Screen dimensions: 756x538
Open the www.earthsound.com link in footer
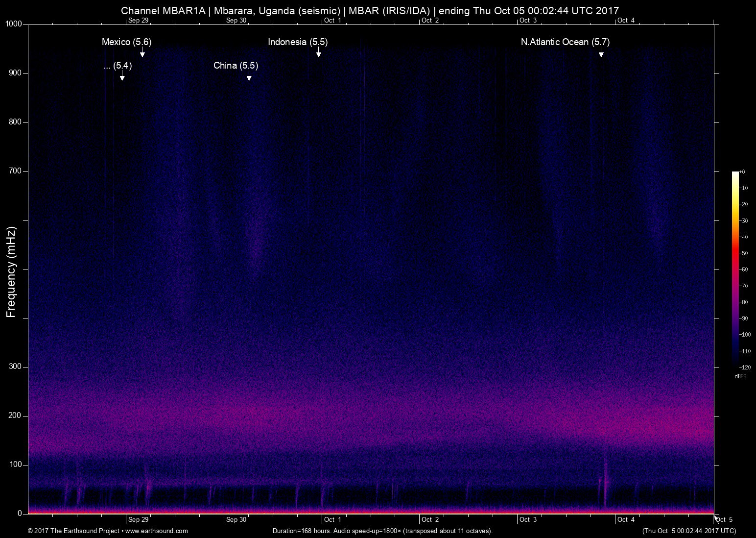156,531
